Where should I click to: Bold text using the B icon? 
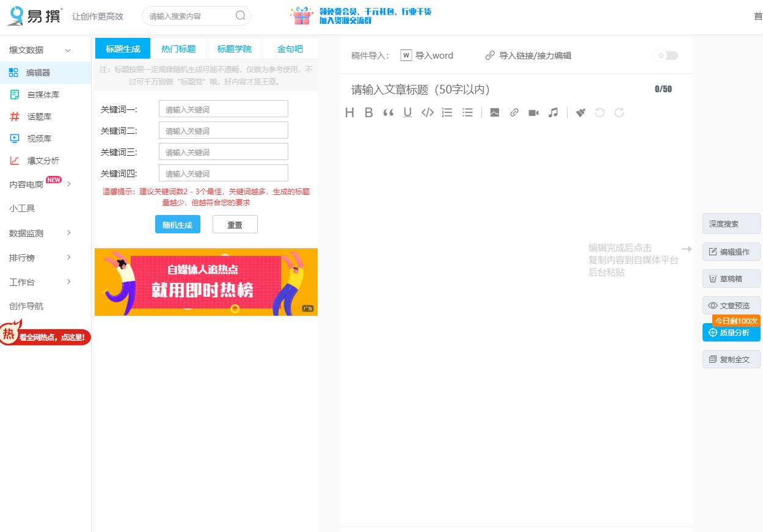pyautogui.click(x=368, y=112)
